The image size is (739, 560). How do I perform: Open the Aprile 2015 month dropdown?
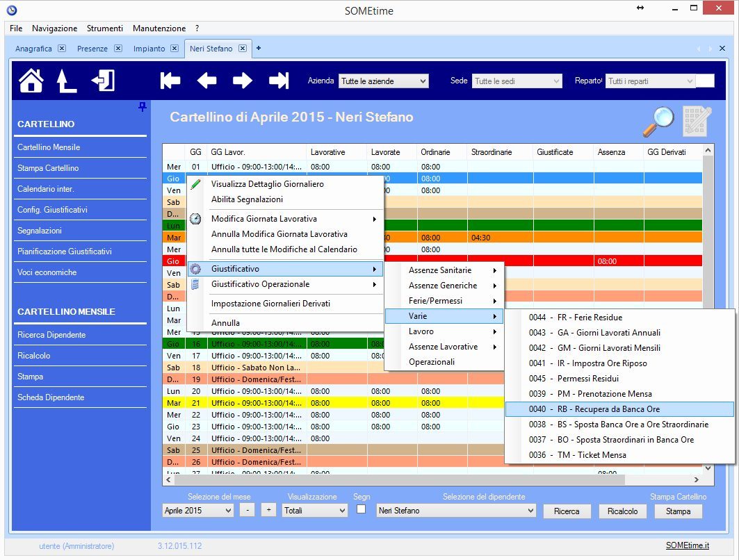coord(198,511)
